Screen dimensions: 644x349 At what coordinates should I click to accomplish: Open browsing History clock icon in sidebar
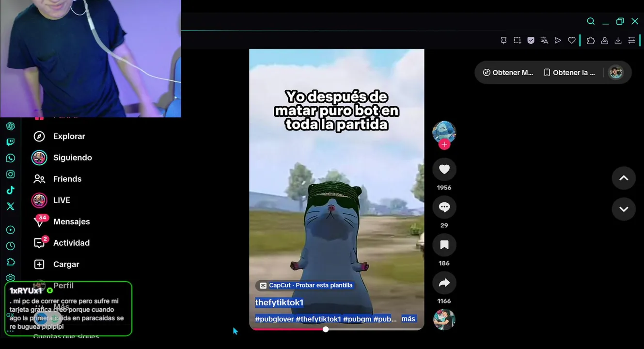click(x=10, y=246)
